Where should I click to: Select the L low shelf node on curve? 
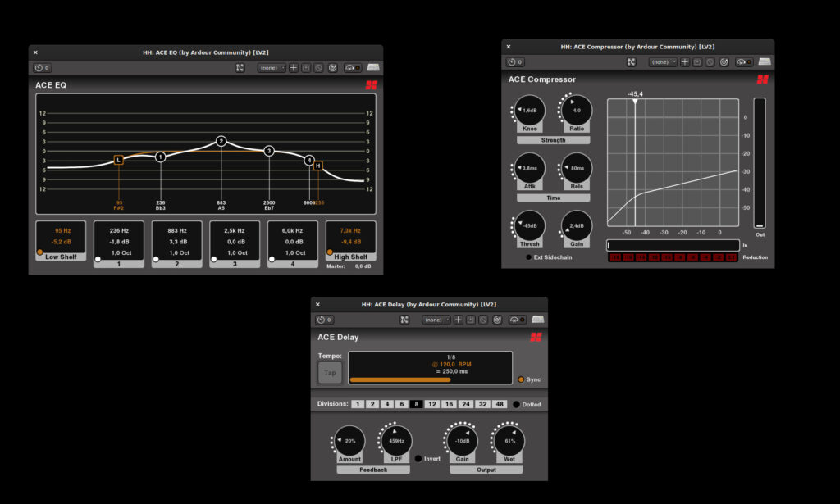(118, 160)
